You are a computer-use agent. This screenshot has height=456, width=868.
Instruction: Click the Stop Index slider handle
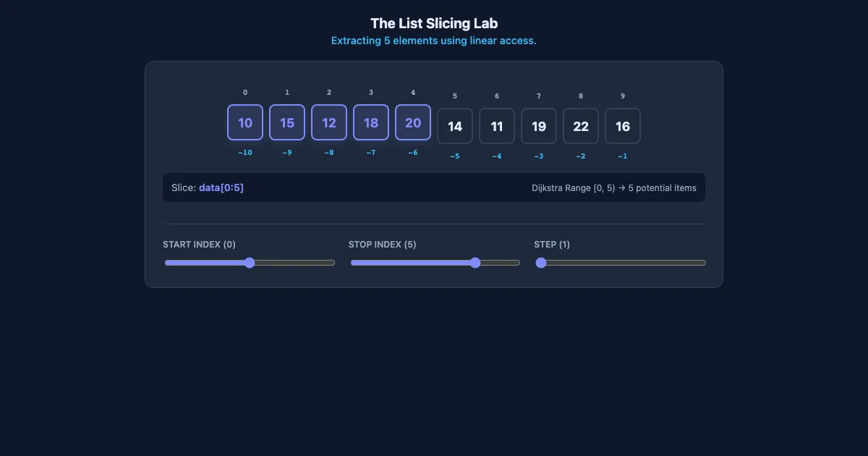pyautogui.click(x=475, y=263)
